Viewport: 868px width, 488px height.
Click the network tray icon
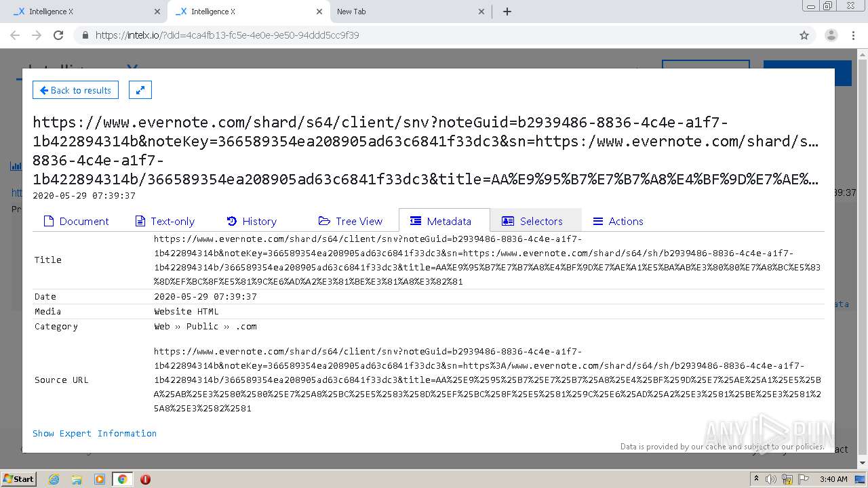pyautogui.click(x=787, y=479)
